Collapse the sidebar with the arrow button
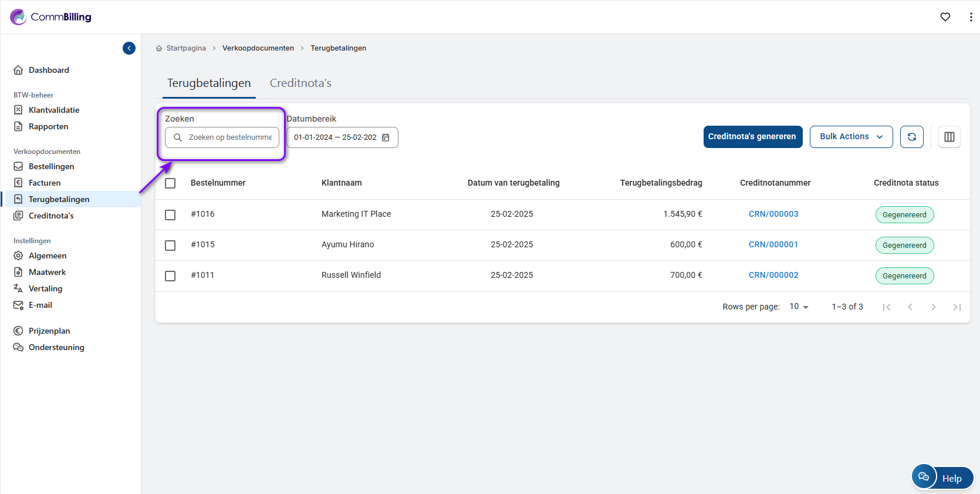This screenshot has width=980, height=494. (x=129, y=48)
